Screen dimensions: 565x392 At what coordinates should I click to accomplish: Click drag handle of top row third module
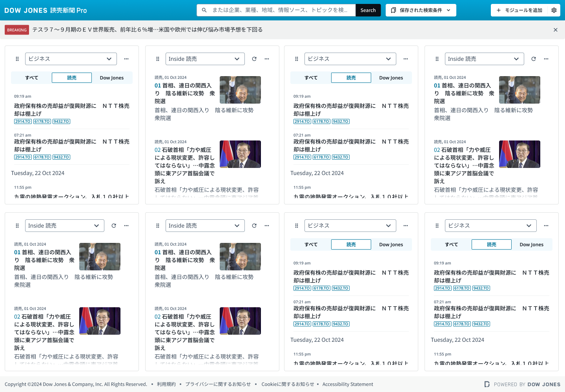[x=297, y=59]
